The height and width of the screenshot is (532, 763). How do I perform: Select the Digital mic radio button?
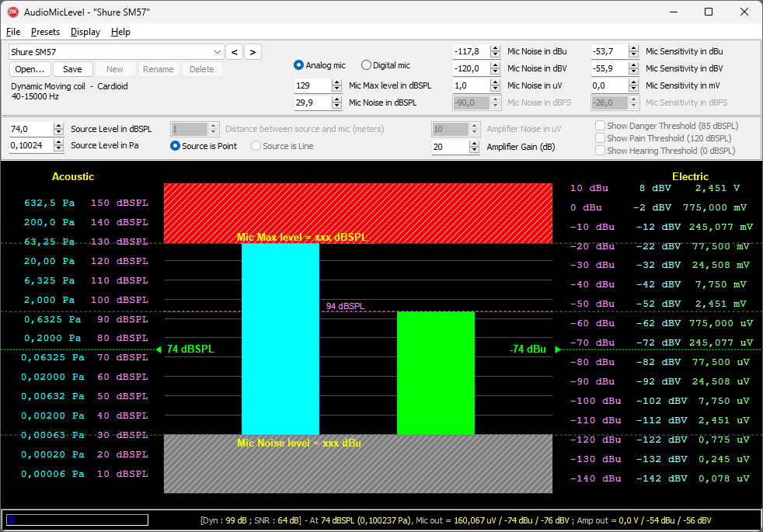pos(367,65)
